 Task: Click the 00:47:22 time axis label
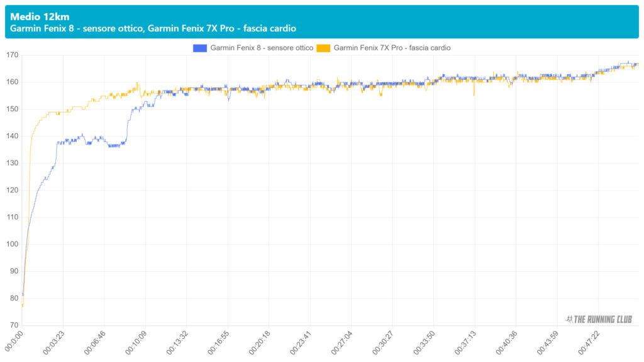pyautogui.click(x=589, y=343)
